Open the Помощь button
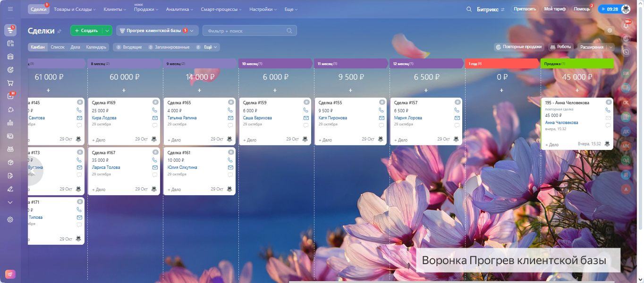The image size is (644, 283). coord(581,9)
